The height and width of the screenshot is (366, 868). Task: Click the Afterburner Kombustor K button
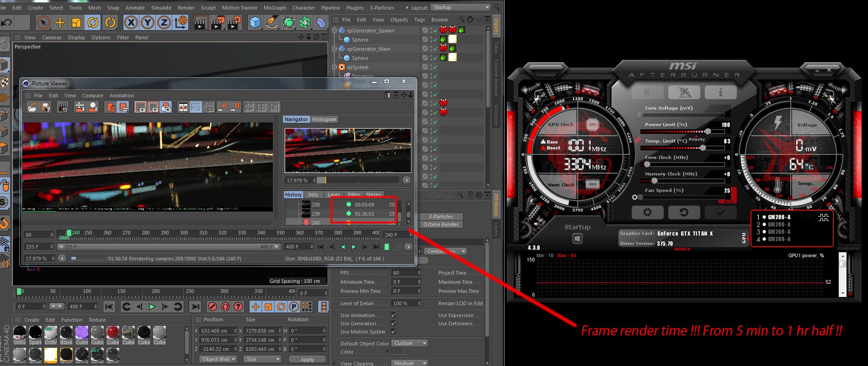(647, 92)
